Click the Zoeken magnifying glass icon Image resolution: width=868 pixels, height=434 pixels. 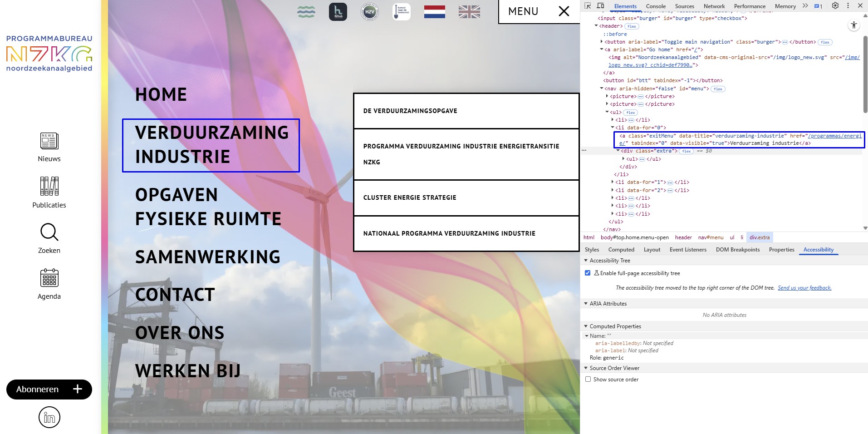pos(49,232)
